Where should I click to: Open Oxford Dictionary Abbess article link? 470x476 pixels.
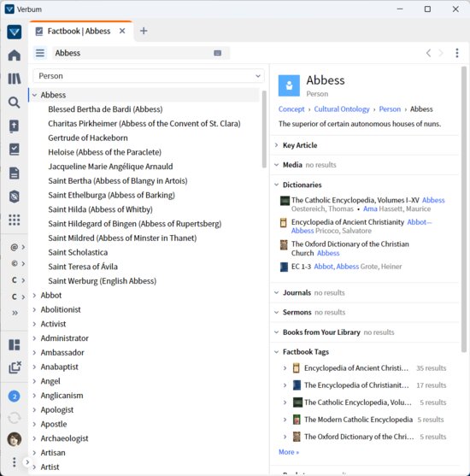click(328, 253)
